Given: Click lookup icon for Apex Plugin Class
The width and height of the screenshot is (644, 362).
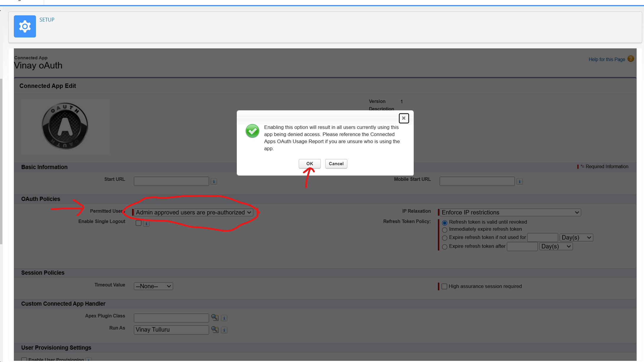Looking at the screenshot, I should pyautogui.click(x=215, y=317).
